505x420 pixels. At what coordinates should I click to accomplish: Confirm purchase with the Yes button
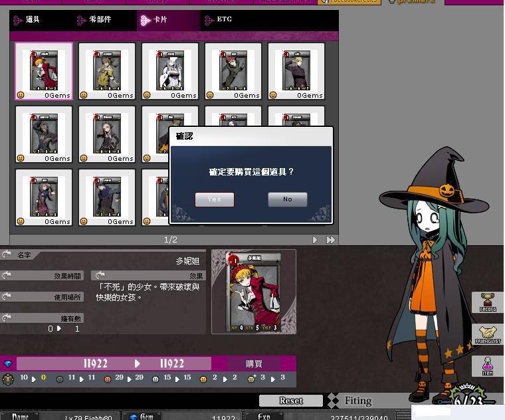pyautogui.click(x=215, y=199)
